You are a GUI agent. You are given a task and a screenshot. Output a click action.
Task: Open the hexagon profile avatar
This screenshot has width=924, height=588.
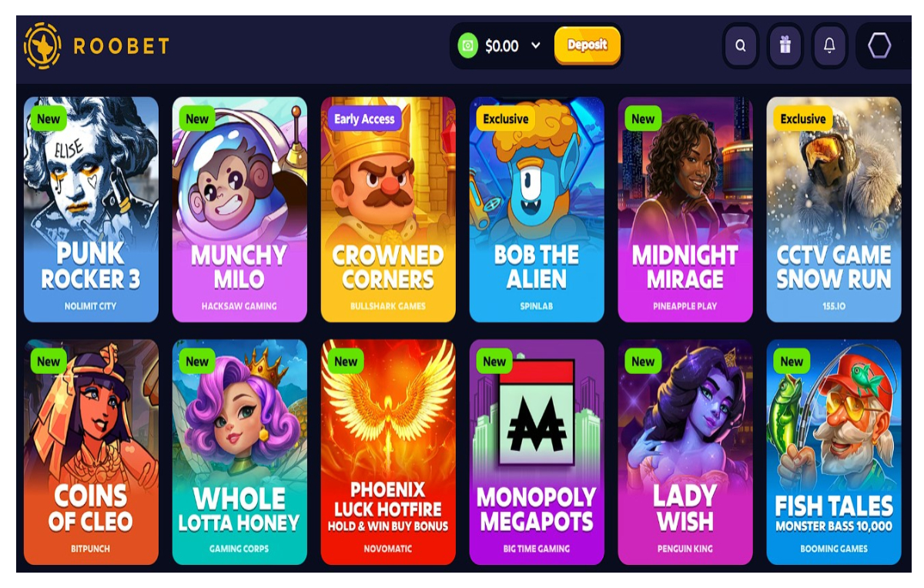879,46
